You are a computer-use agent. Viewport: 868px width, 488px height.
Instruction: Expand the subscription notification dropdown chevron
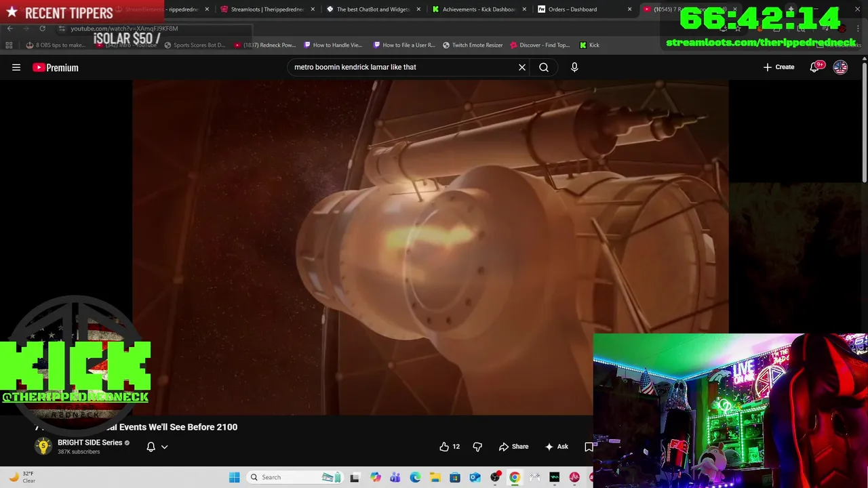[x=164, y=447]
